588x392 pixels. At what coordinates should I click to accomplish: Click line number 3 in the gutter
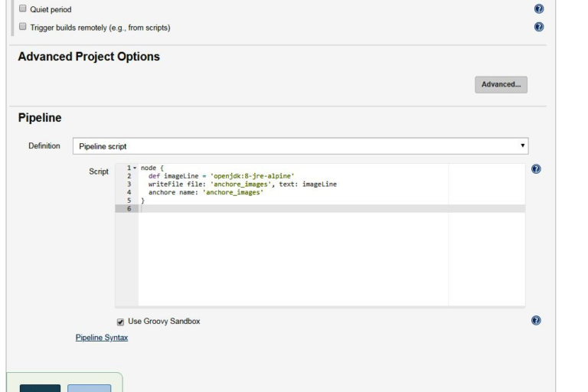pos(129,185)
